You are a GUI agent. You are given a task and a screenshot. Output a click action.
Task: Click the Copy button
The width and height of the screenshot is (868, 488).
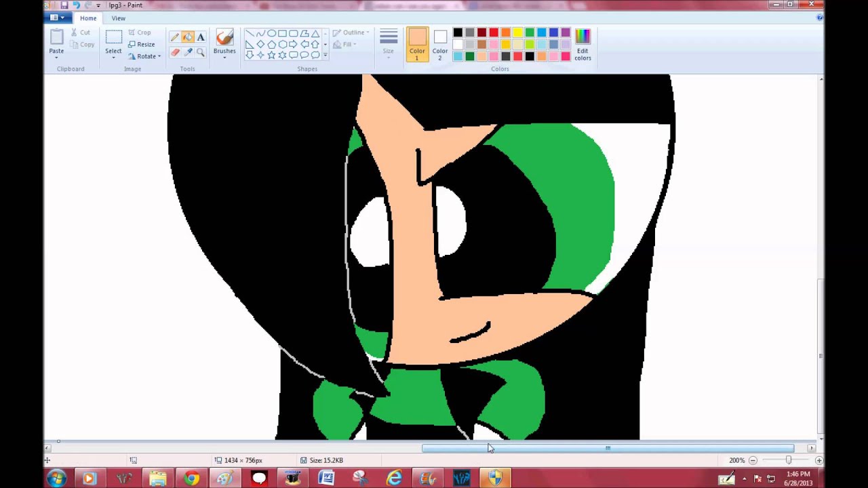[82, 45]
